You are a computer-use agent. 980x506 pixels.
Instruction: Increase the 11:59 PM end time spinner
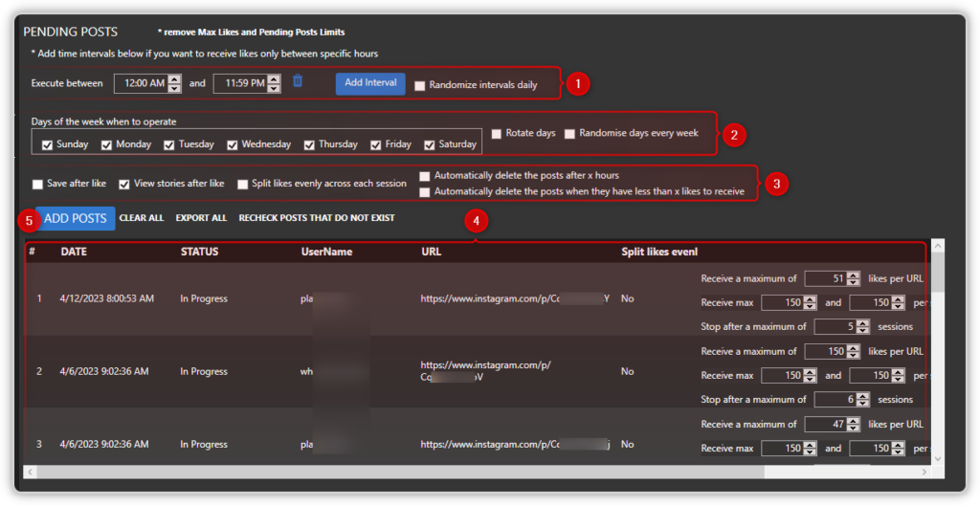click(x=274, y=78)
